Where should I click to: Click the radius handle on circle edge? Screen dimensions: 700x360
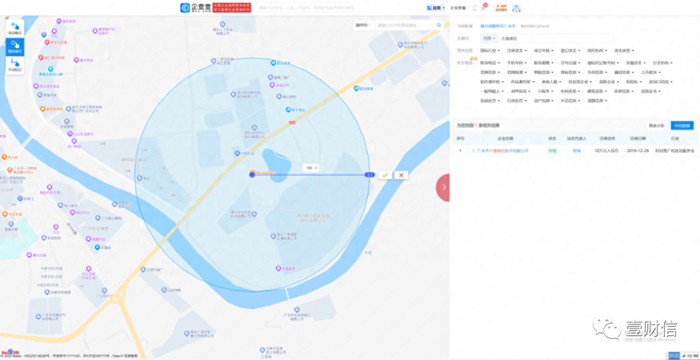[369, 175]
